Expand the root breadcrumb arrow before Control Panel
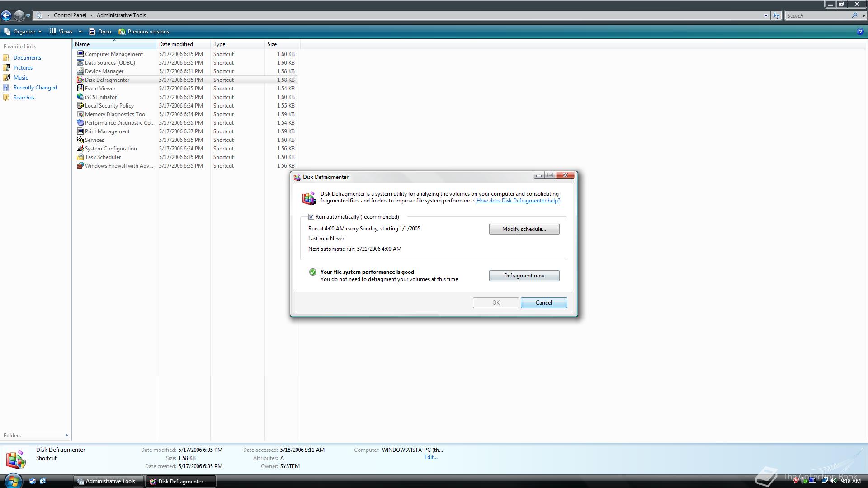Image resolution: width=868 pixels, height=488 pixels. coord(48,15)
